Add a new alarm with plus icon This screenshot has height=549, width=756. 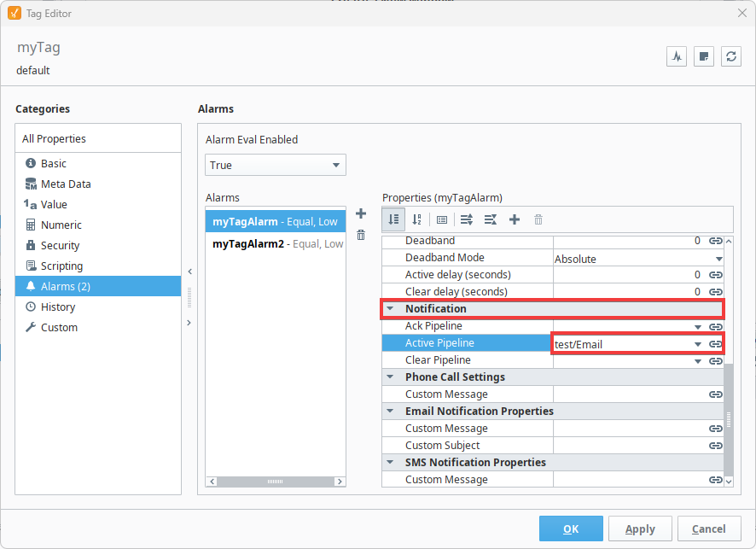click(361, 213)
